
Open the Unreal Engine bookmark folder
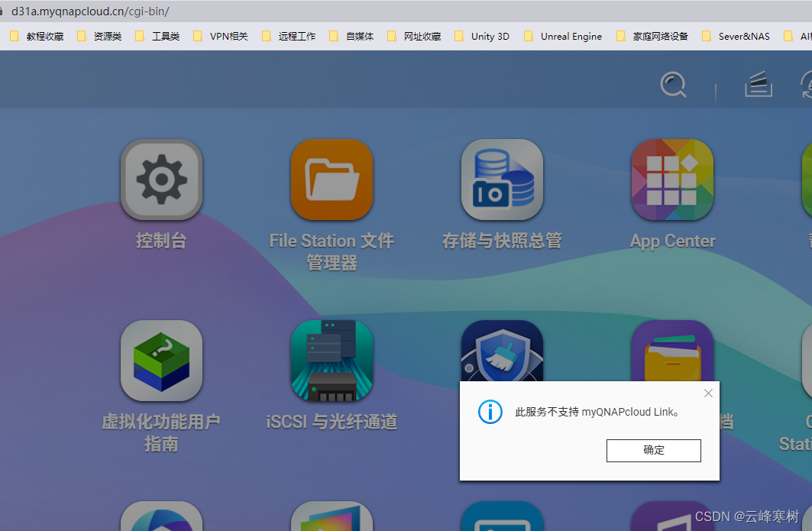tap(563, 36)
